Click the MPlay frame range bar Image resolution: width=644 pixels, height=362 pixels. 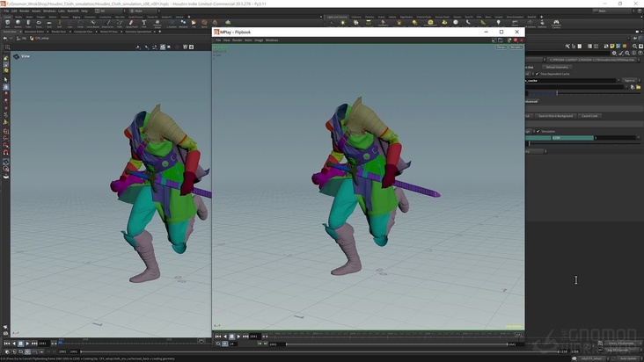396,344
